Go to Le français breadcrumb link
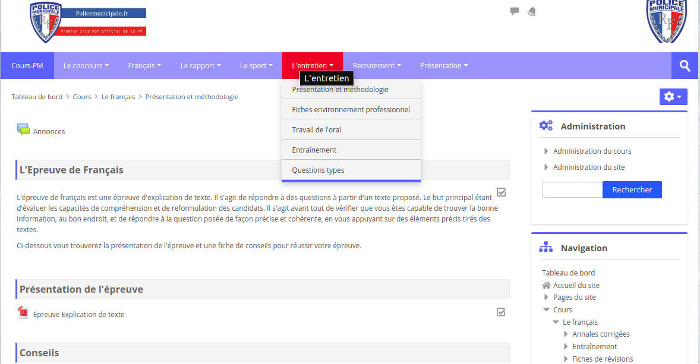Screen dimensions: 700x364 pyautogui.click(x=118, y=96)
